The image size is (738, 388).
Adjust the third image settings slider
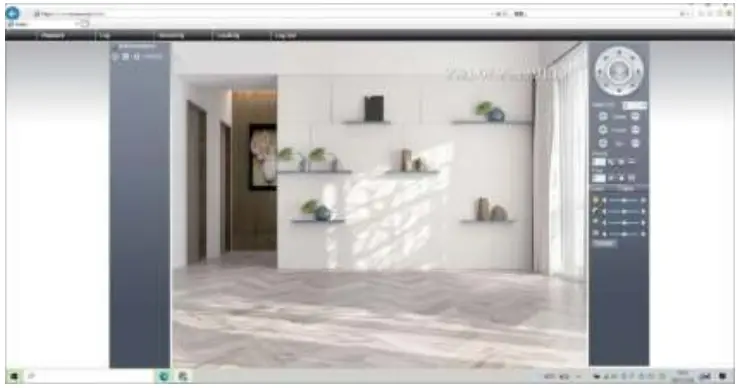624,223
